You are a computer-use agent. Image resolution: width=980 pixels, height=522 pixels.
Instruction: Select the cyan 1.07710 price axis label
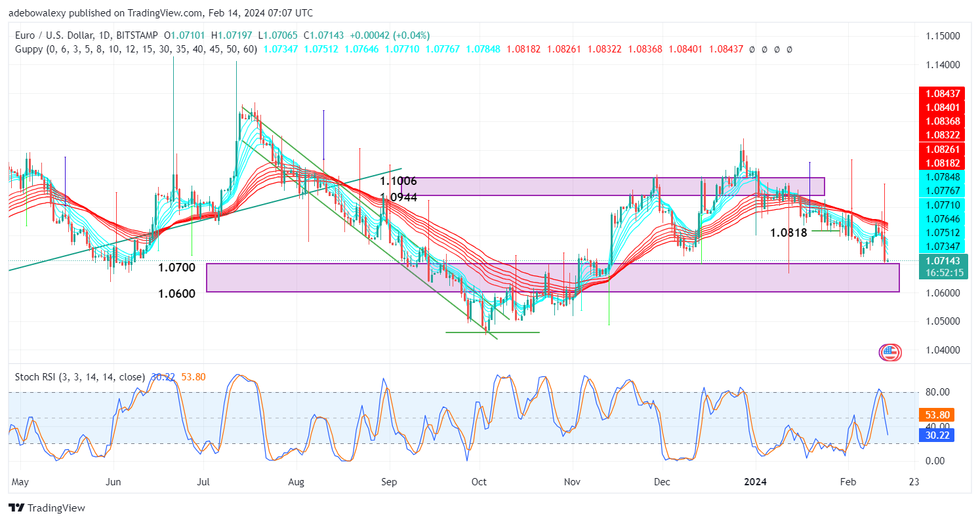point(943,205)
